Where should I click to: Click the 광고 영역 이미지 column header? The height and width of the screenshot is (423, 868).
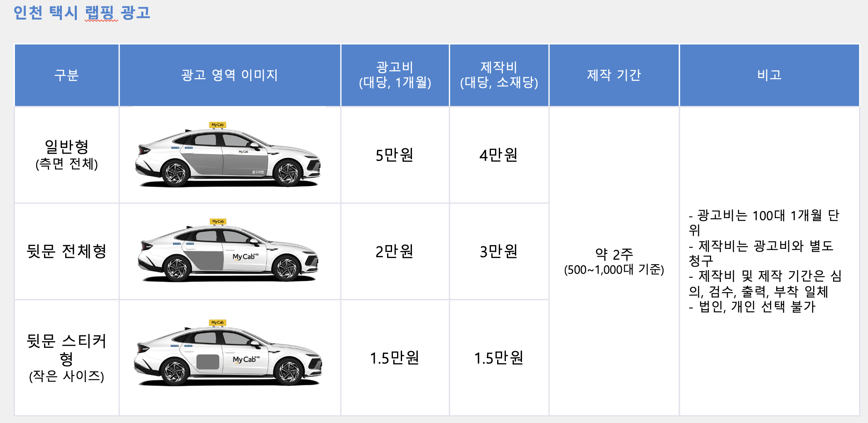229,75
